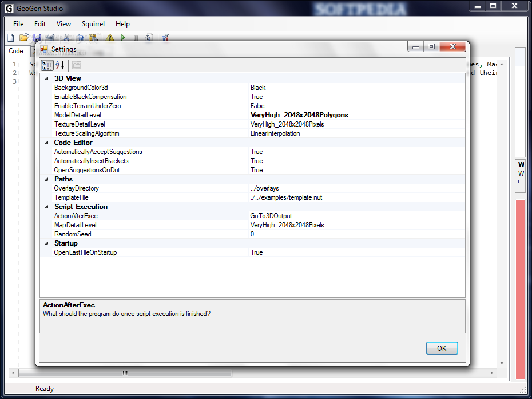Collapse the Code Editor category

(x=46, y=143)
